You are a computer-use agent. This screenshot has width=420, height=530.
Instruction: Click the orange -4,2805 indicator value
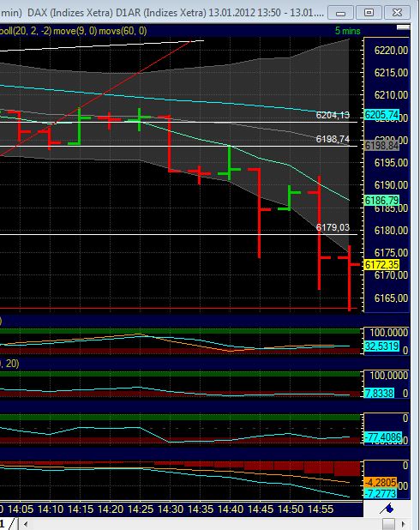pyautogui.click(x=381, y=483)
